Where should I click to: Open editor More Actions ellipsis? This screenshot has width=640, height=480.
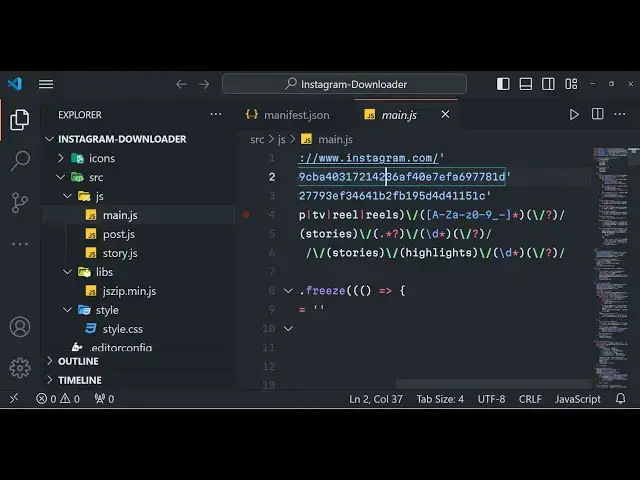pyautogui.click(x=620, y=114)
